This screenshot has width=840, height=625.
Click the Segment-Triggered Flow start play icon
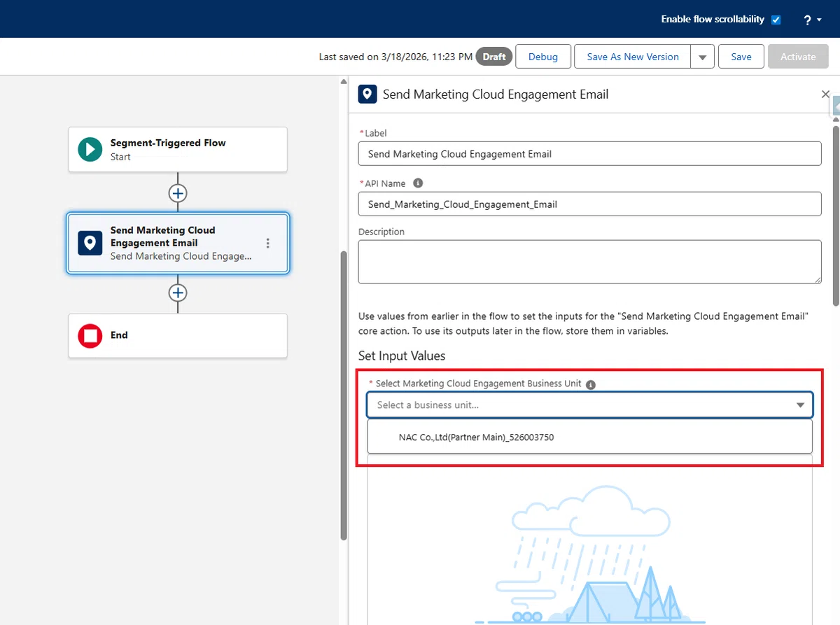[90, 149]
